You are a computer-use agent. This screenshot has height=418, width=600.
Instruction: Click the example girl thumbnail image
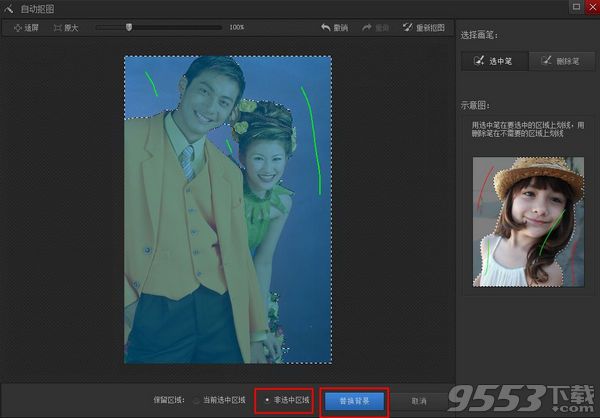pos(528,222)
